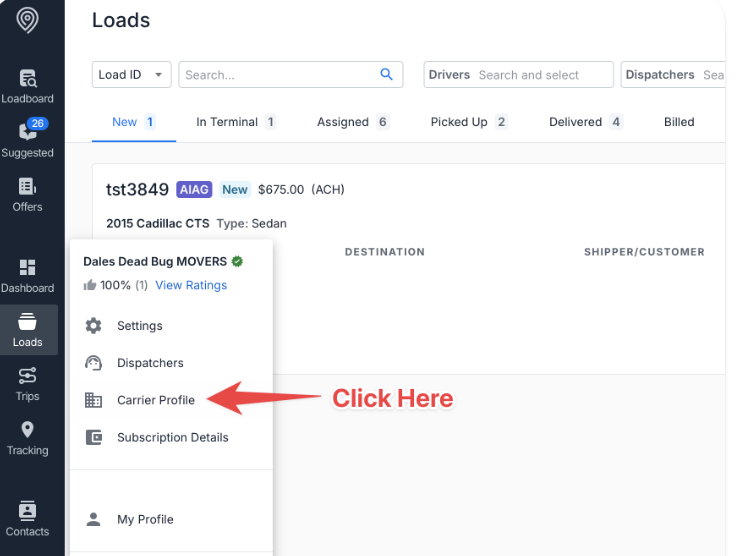This screenshot has height=556, width=750.
Task: Go to Offers in the sidebar
Action: tap(27, 195)
